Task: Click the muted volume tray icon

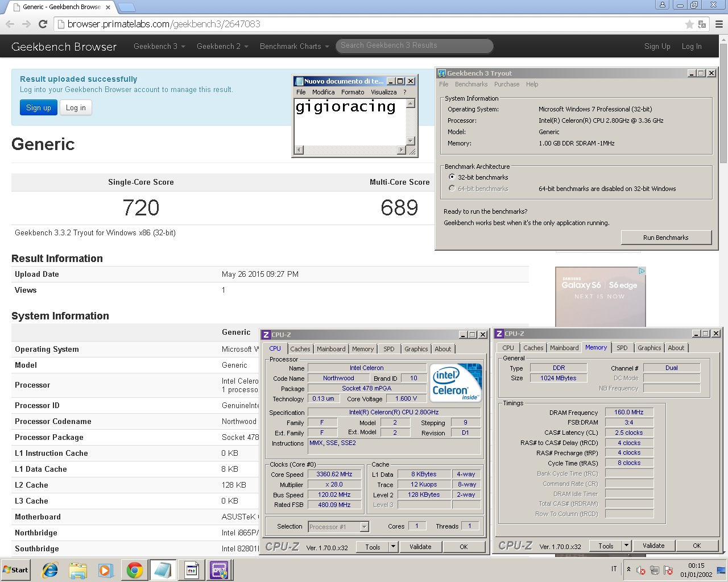Action: tap(641, 570)
